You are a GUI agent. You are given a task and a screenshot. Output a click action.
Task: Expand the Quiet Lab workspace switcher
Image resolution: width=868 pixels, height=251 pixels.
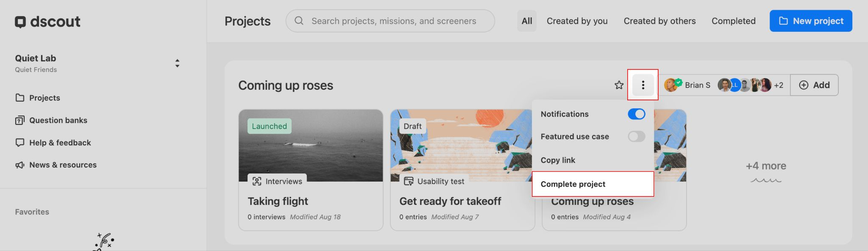click(177, 63)
